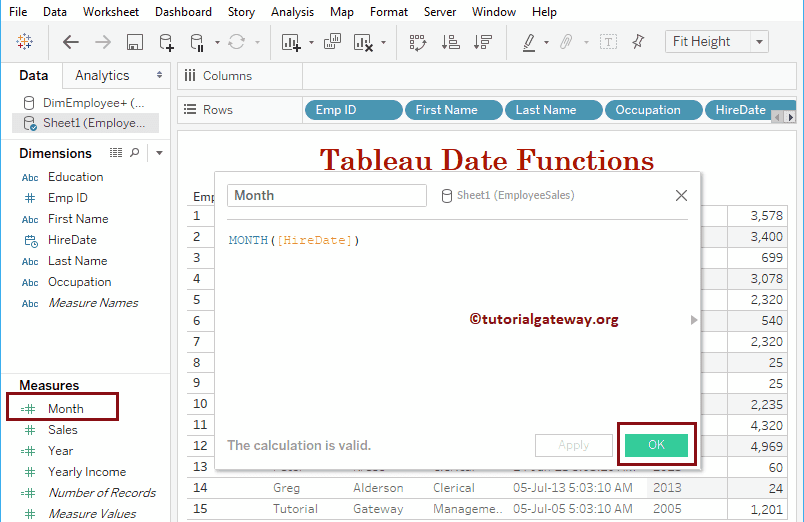Open the Dashboard menu
This screenshot has width=804, height=522.
tap(183, 12)
